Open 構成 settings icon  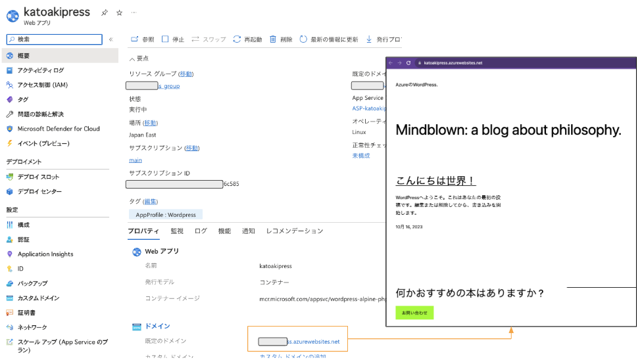pyautogui.click(x=10, y=225)
